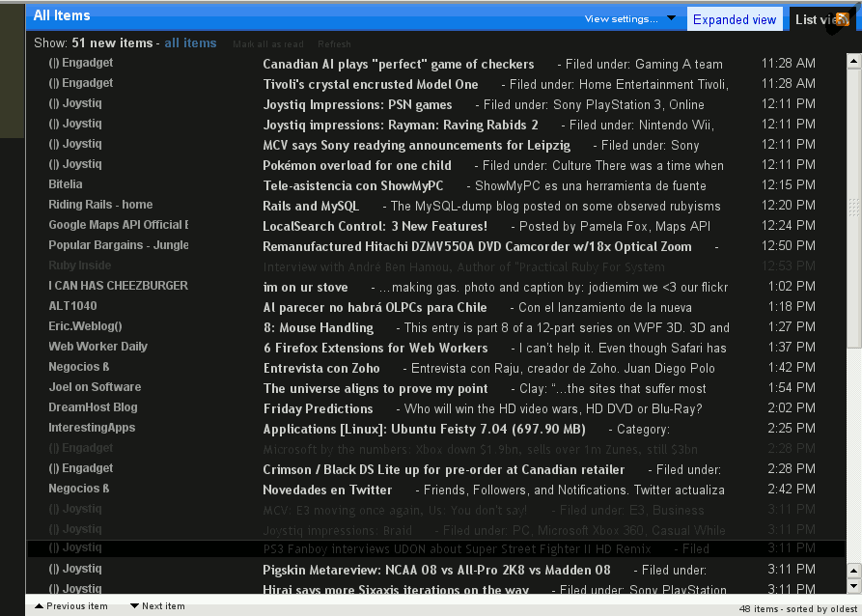Click the 1:02 PM timestamp
The width and height of the screenshot is (862, 616).
[x=792, y=287]
